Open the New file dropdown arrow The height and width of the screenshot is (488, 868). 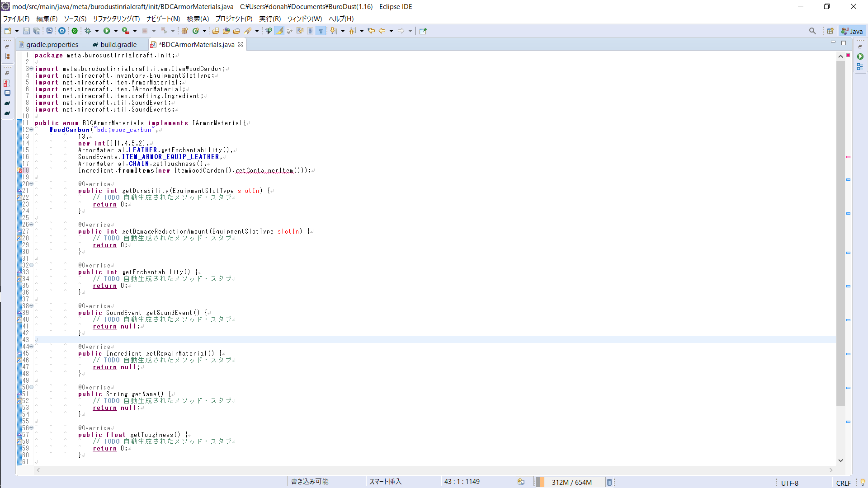pyautogui.click(x=17, y=31)
